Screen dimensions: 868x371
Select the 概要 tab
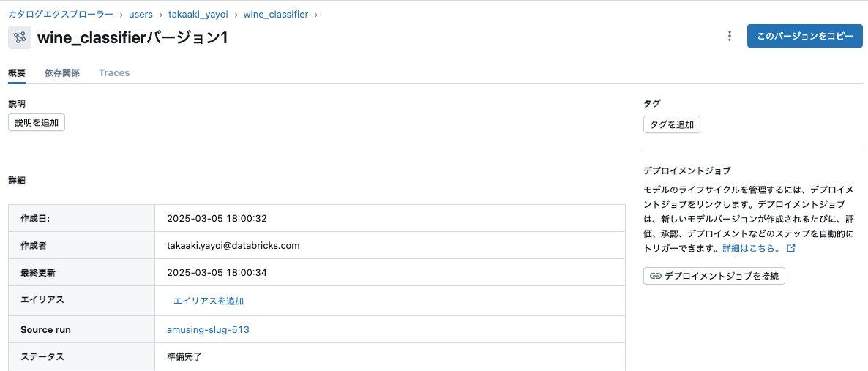click(x=17, y=73)
